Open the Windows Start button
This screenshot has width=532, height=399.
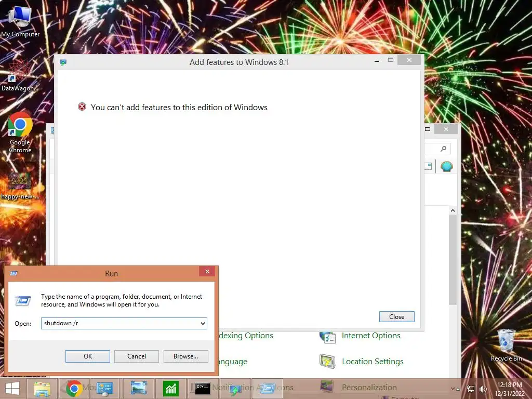tap(12, 389)
